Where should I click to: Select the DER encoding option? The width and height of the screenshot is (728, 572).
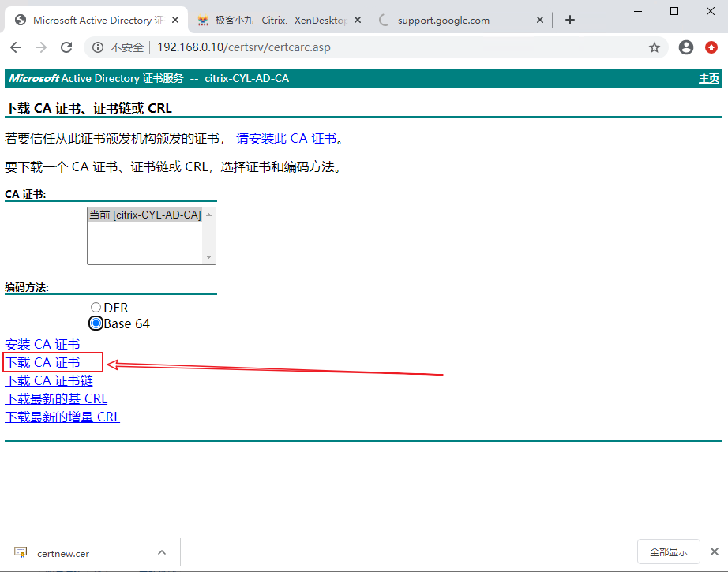tap(96, 308)
